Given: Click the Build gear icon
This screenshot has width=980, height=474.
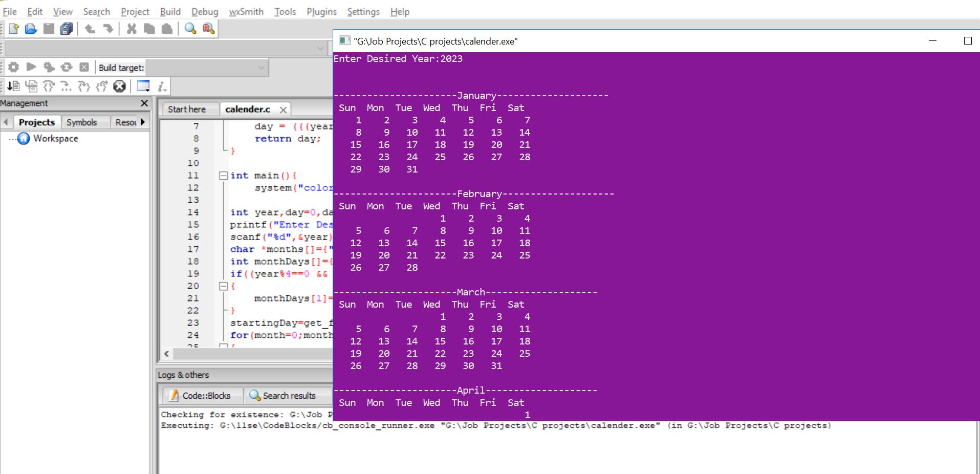Looking at the screenshot, I should coord(14,67).
